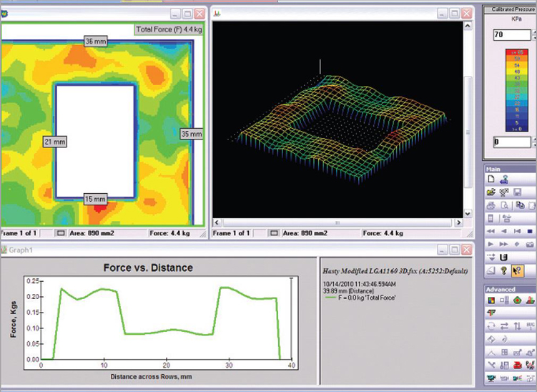
Task: Select the 21 mm dimension label
Action: (54, 141)
